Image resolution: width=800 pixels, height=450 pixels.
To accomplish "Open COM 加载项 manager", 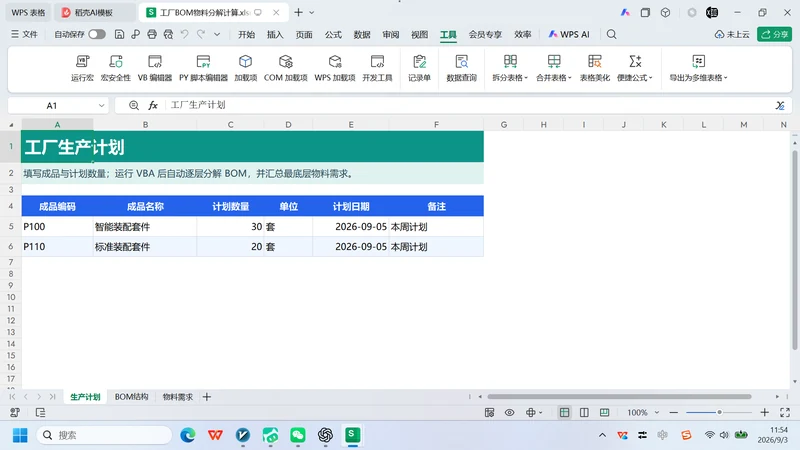I will click(285, 68).
